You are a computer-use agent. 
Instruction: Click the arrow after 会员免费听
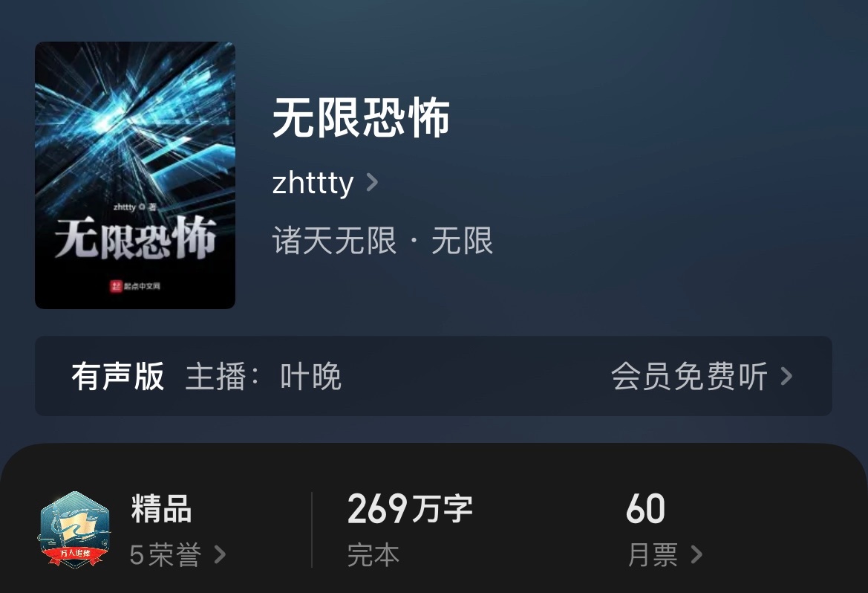pos(786,376)
